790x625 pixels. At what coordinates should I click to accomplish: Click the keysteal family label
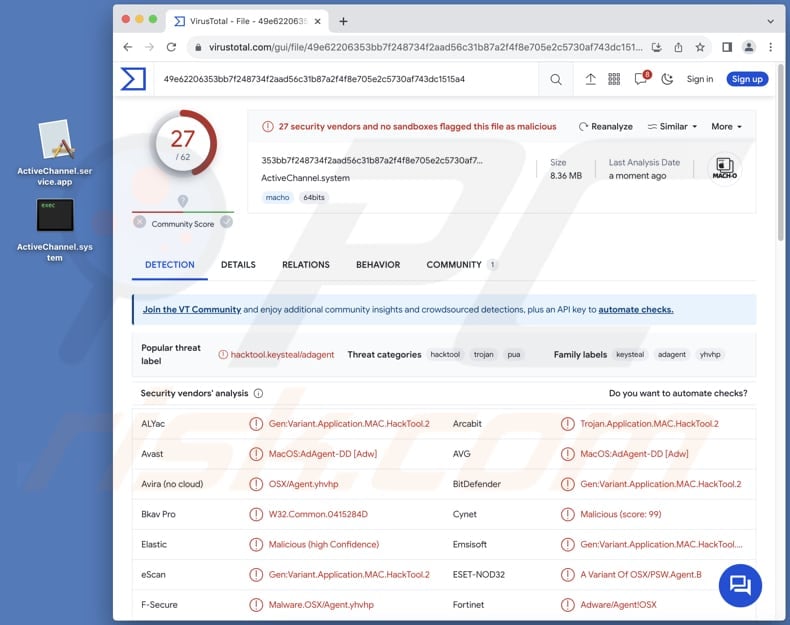tap(630, 355)
